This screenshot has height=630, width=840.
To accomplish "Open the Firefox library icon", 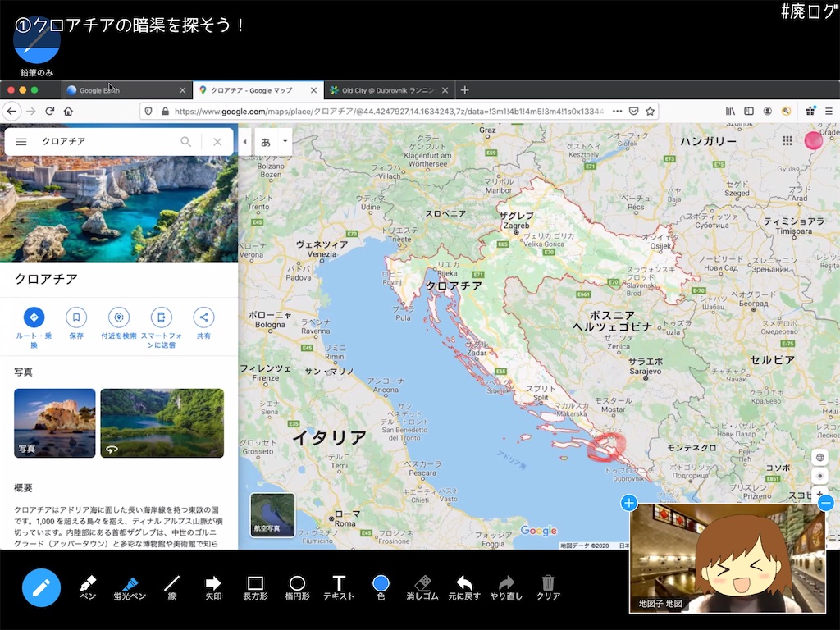I will [730, 111].
